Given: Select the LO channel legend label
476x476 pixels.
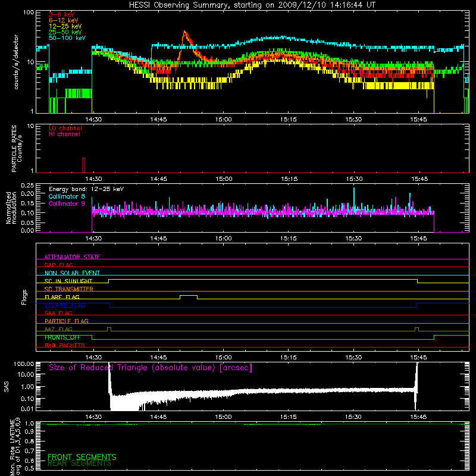Looking at the screenshot, I should 65,128.
